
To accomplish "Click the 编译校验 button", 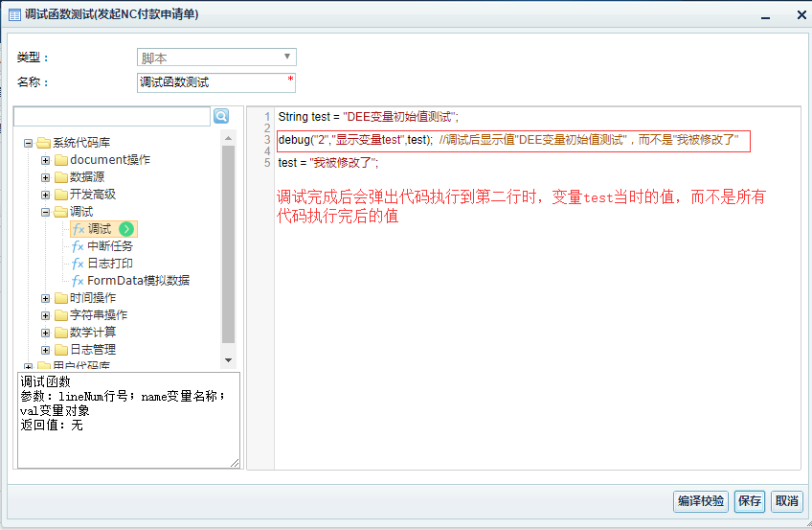I will [x=701, y=501].
